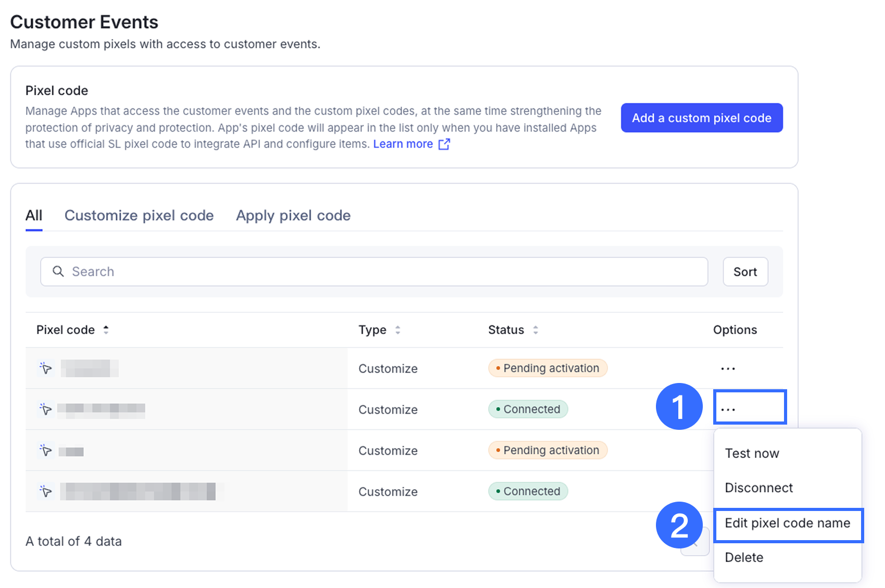This screenshot has width=885, height=588.
Task: Select Edit pixel code name menu item
Action: (x=787, y=523)
